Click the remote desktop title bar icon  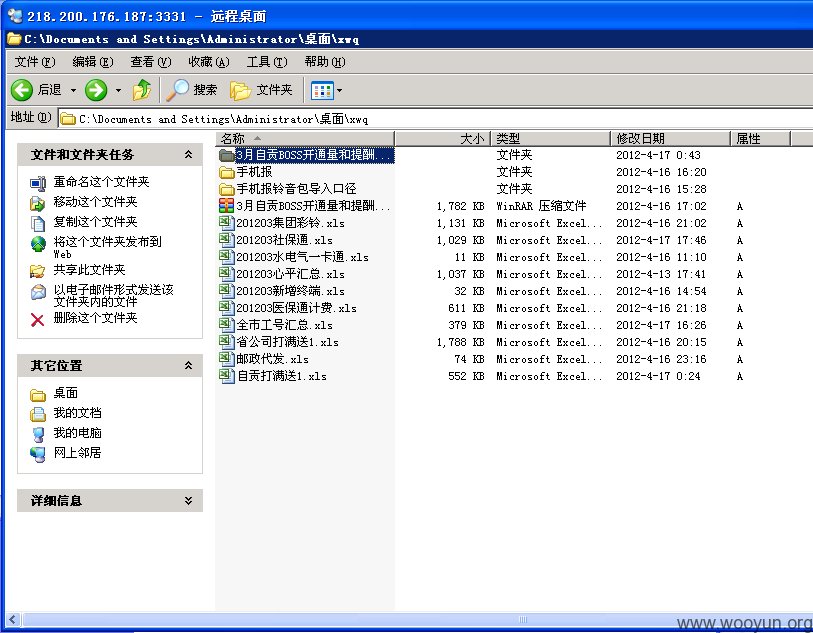(15, 16)
